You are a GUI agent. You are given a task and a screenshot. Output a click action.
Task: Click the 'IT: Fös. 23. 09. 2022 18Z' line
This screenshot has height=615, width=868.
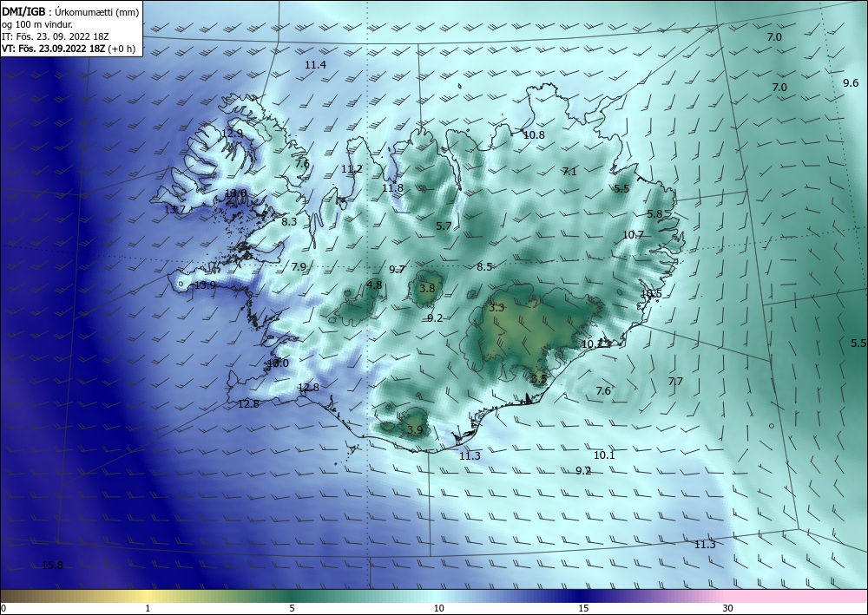click(x=56, y=36)
